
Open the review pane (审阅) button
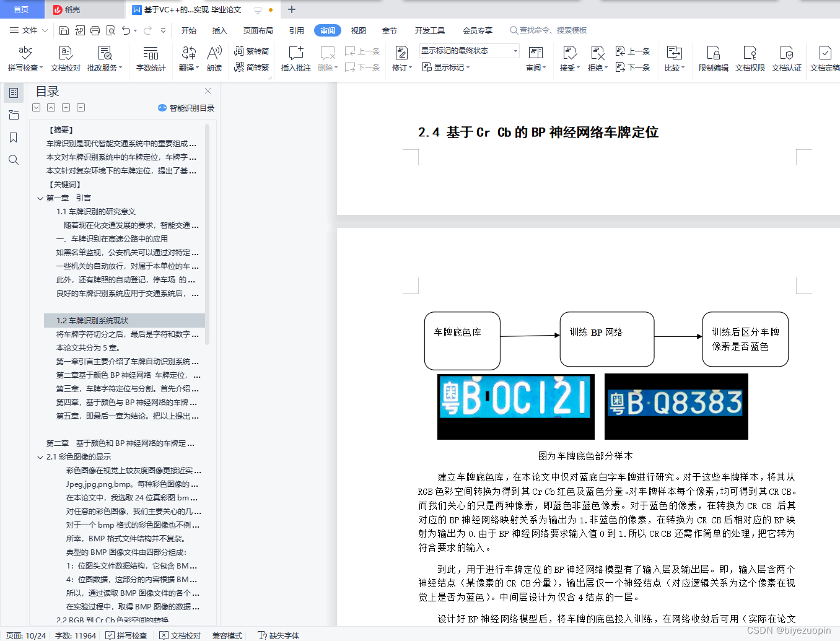pyautogui.click(x=536, y=59)
